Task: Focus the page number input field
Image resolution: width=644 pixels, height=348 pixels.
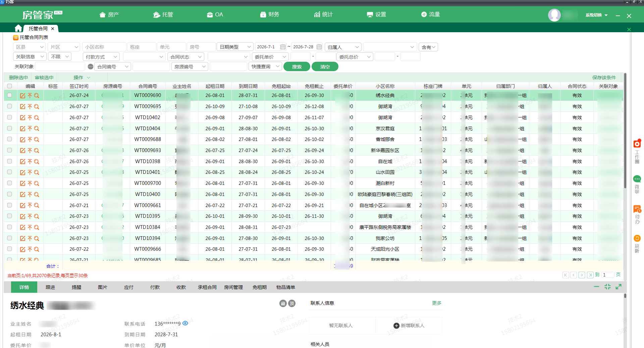Action: (x=607, y=275)
